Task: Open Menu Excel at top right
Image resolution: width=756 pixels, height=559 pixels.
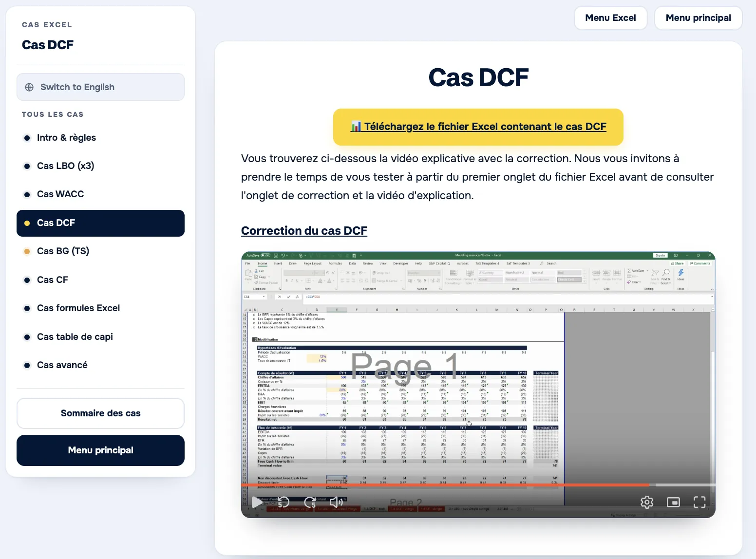Action: pos(610,18)
